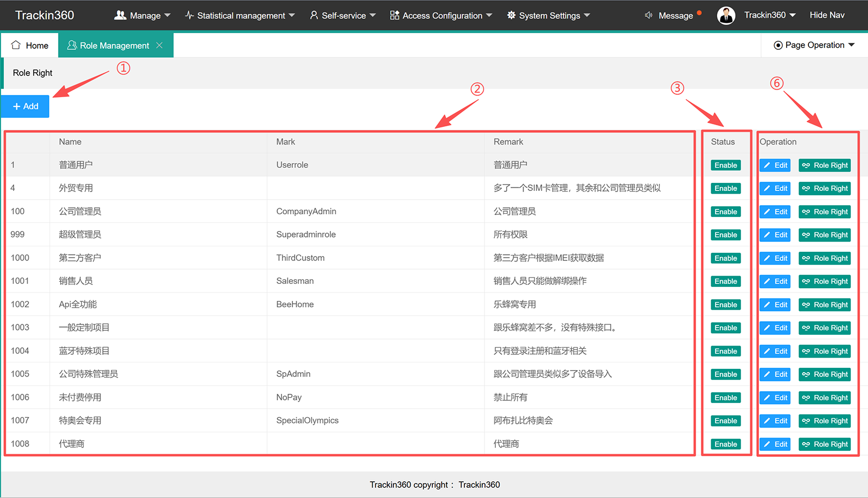The height and width of the screenshot is (498, 868).
Task: Open the Manage menu
Action: [x=142, y=15]
